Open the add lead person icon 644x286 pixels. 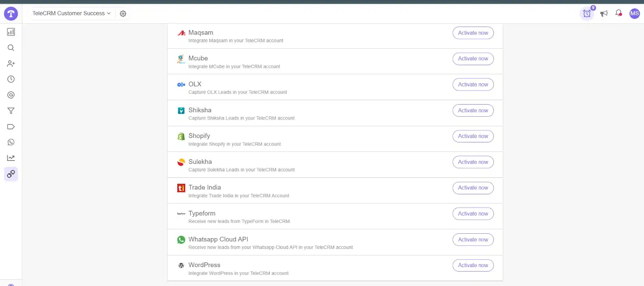click(x=11, y=64)
